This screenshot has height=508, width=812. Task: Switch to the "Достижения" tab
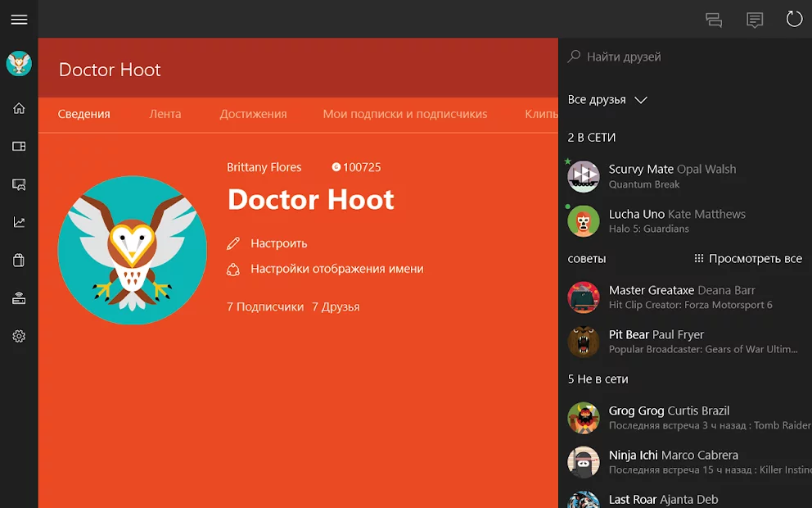(253, 114)
